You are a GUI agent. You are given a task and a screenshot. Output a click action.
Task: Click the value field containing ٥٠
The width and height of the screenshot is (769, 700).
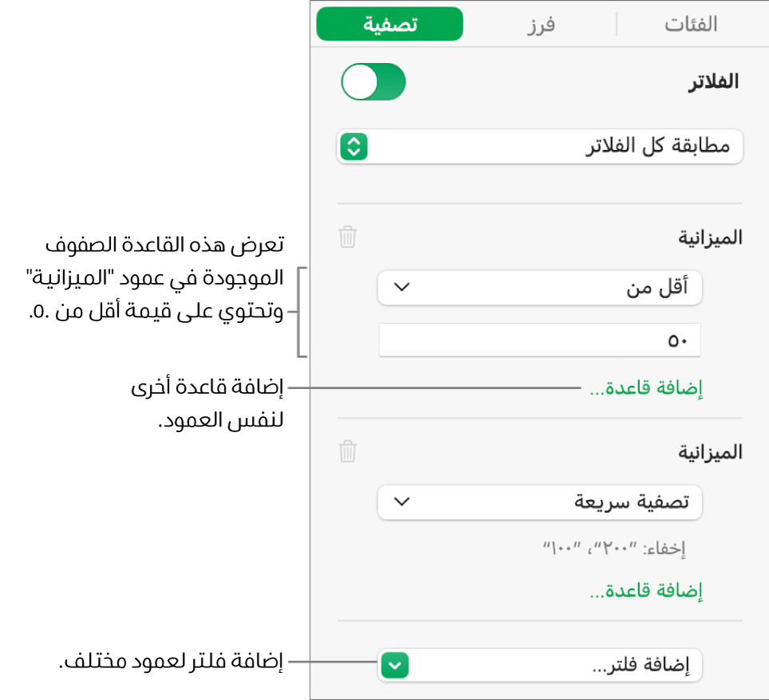pyautogui.click(x=539, y=340)
